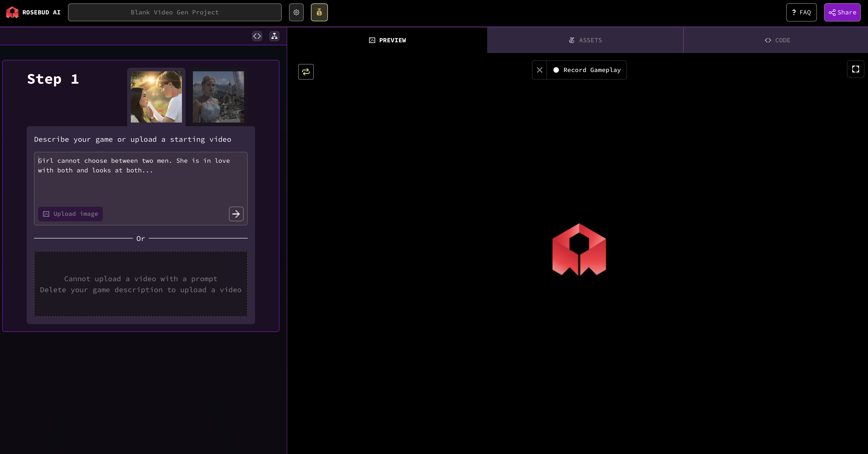The height and width of the screenshot is (454, 868).
Task: Click the money bag credits icon
Action: 319,13
